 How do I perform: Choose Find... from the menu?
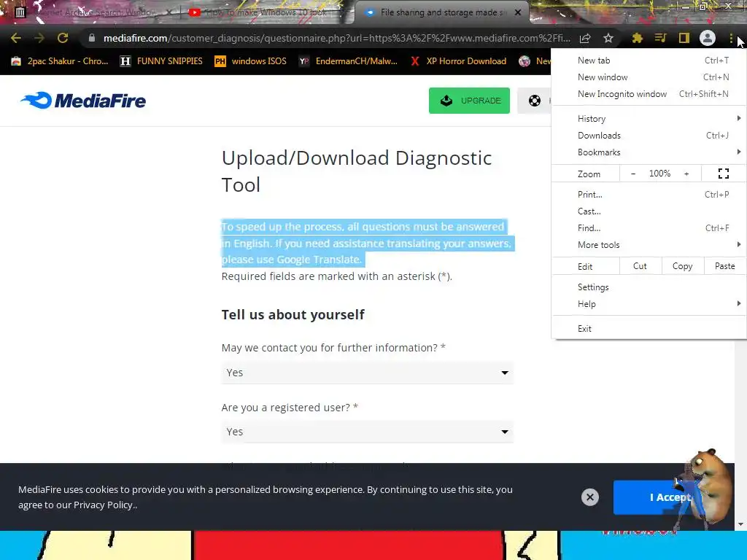649,227
